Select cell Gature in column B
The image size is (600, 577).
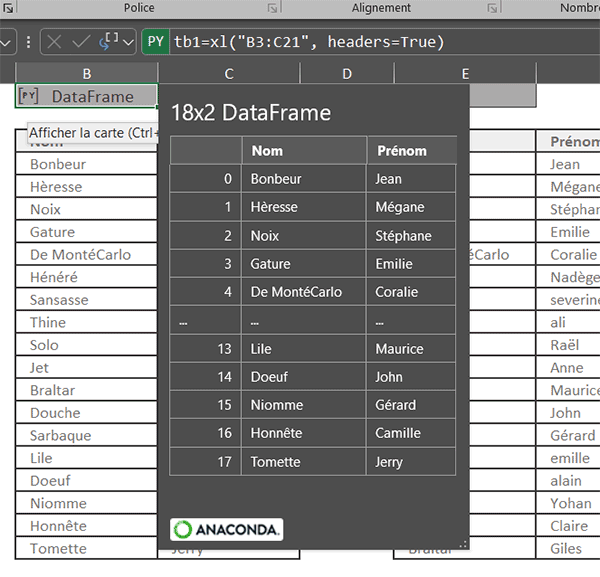pos(86,232)
